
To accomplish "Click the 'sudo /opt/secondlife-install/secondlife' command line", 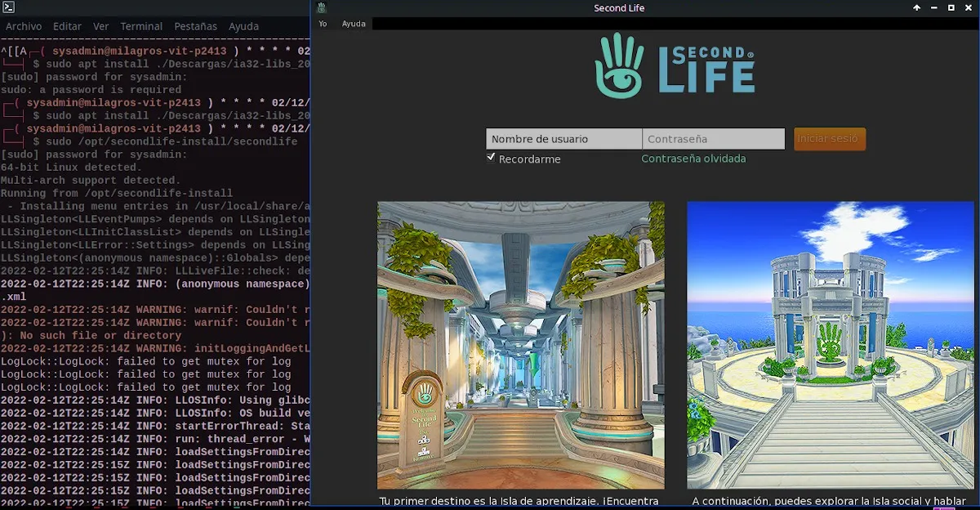I will click(171, 141).
